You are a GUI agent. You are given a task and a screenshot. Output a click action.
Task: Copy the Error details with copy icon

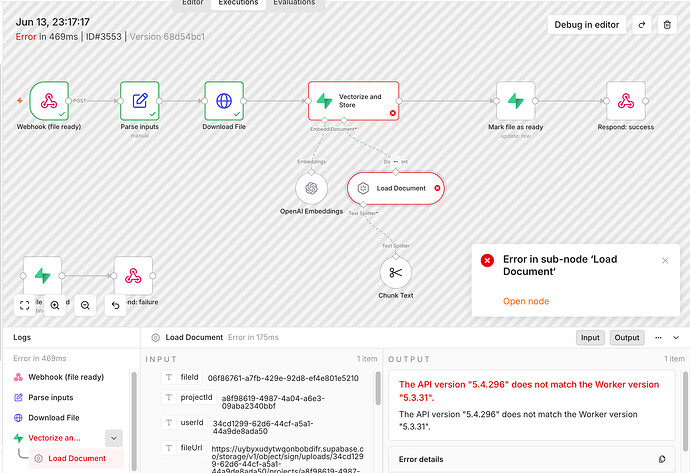tap(662, 459)
